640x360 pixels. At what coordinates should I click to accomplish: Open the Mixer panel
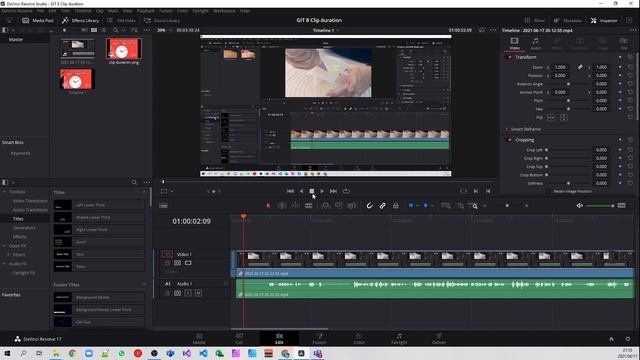pyautogui.click(x=535, y=20)
